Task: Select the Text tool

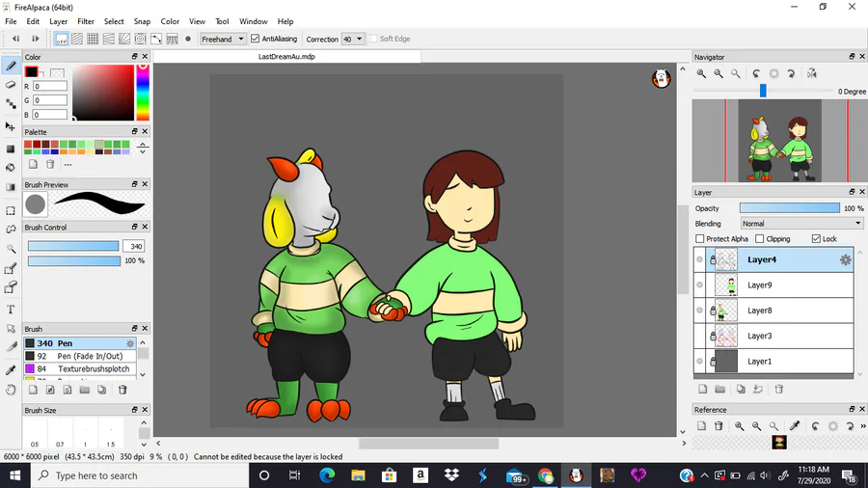Action: 11,310
